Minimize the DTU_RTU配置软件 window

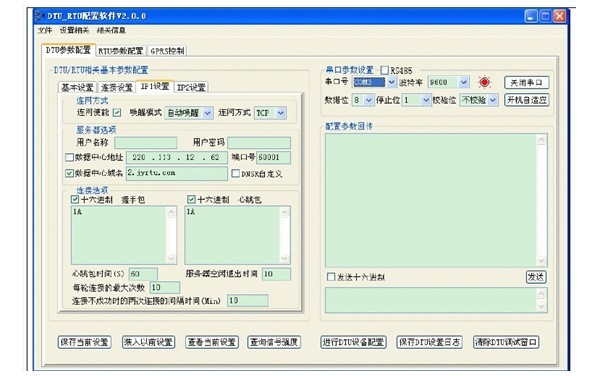[531, 16]
